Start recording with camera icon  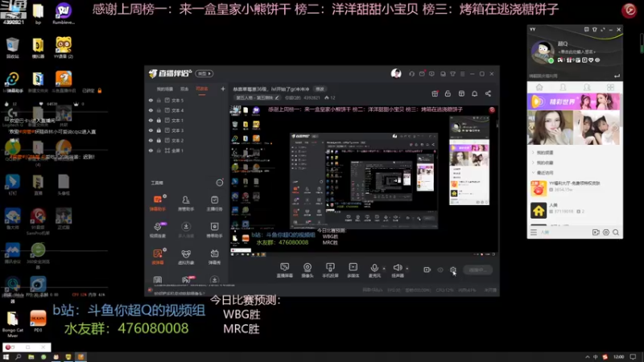tap(427, 269)
